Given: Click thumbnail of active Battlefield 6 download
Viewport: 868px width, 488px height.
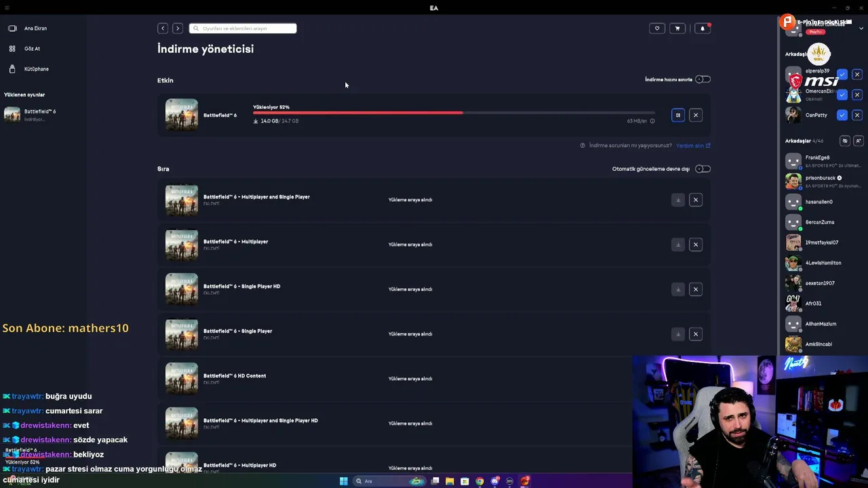Looking at the screenshot, I should pos(182,115).
